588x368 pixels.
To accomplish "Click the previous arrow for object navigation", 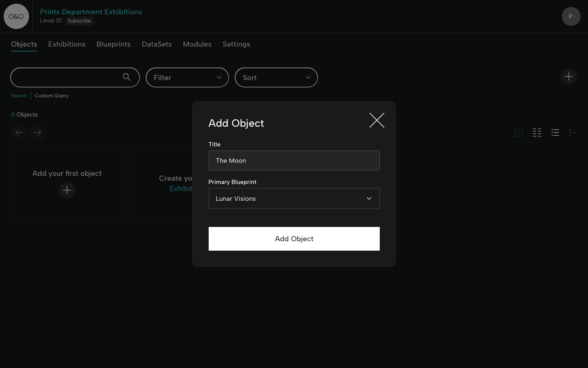I will click(x=19, y=132).
